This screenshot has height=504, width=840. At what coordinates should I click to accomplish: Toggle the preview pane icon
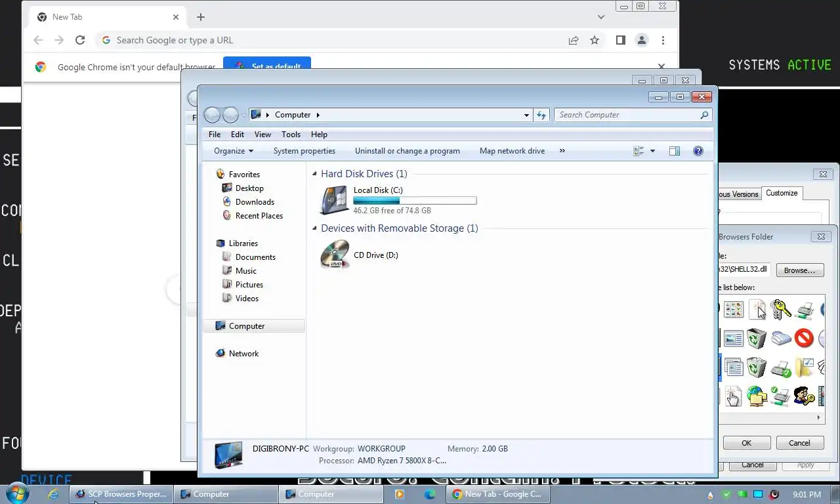(x=674, y=151)
